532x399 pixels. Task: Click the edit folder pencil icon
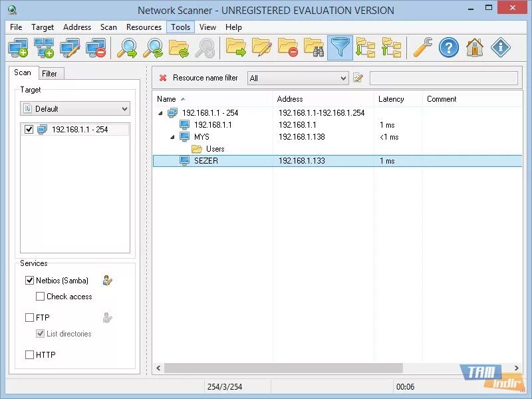click(x=261, y=47)
